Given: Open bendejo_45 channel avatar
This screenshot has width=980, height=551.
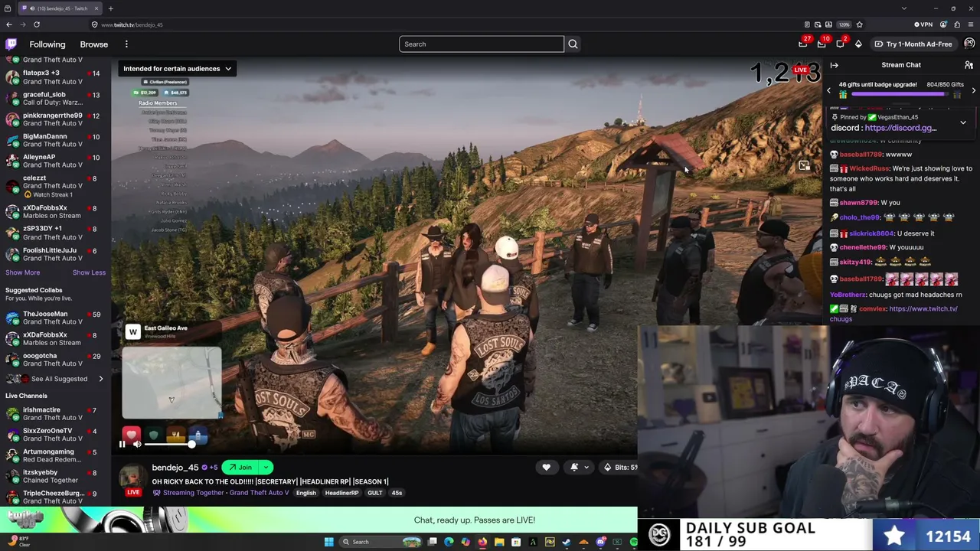Looking at the screenshot, I should pos(133,478).
